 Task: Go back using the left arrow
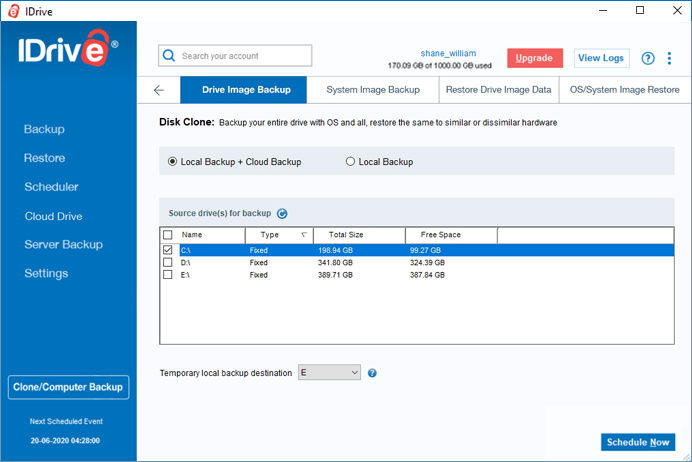click(159, 90)
